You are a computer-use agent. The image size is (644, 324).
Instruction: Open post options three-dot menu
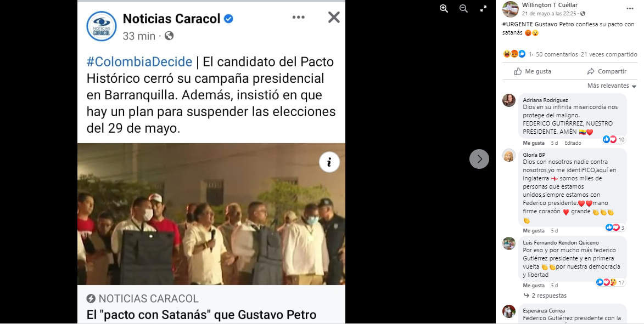click(630, 9)
